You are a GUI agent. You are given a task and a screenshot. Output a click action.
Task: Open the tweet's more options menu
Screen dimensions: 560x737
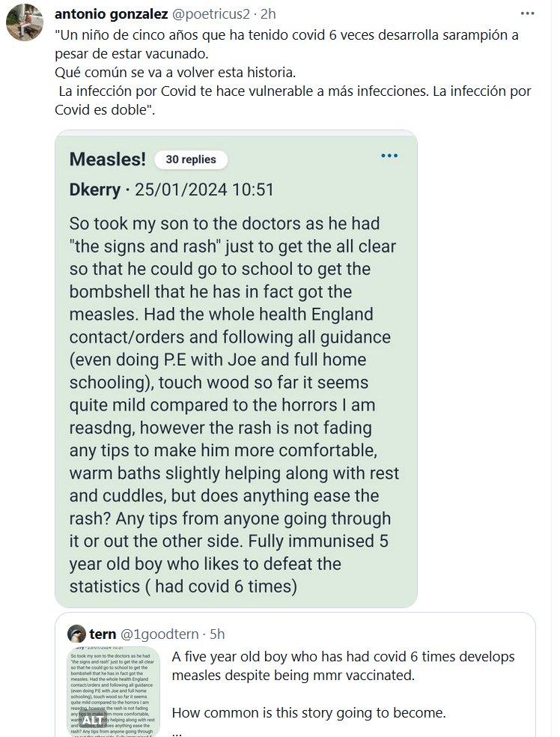(530, 15)
